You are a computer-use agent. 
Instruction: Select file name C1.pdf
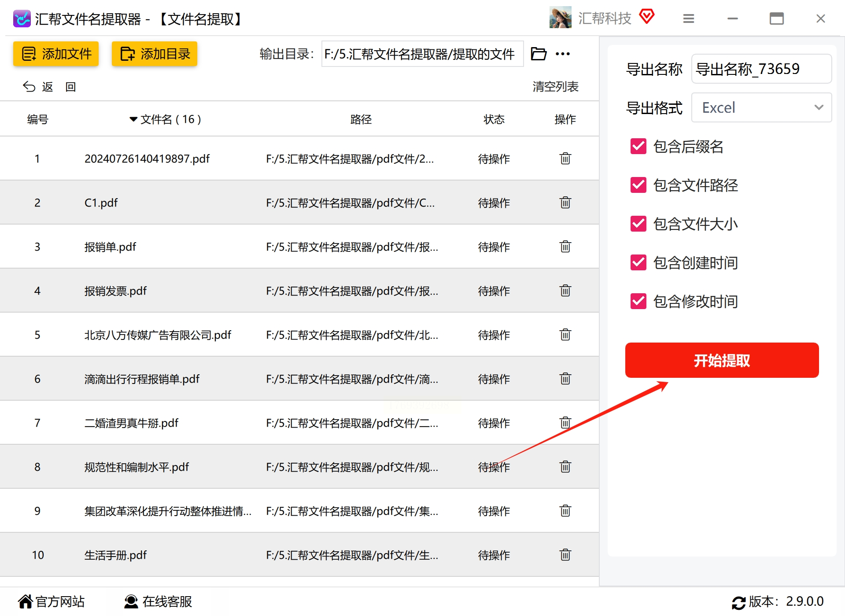coord(101,203)
